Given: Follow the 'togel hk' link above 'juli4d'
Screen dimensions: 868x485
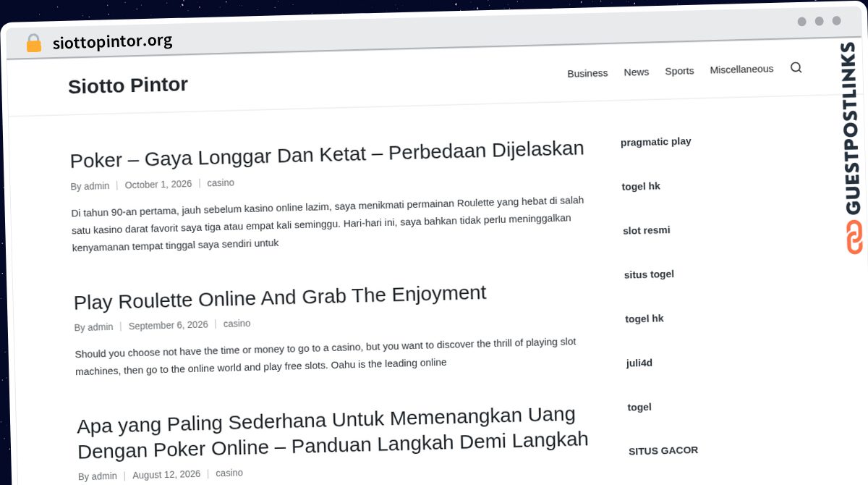Looking at the screenshot, I should (644, 319).
